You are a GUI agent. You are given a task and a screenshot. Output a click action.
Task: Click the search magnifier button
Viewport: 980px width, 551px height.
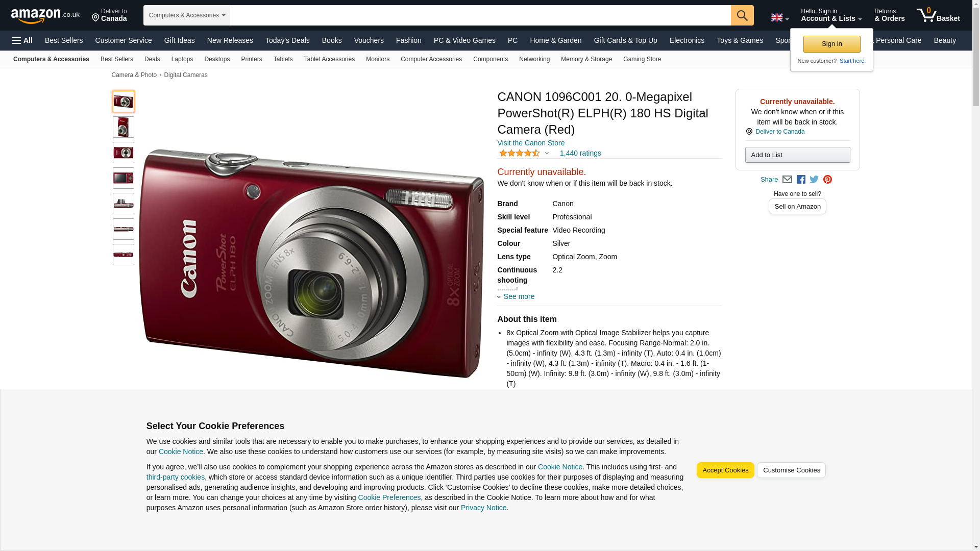[742, 15]
